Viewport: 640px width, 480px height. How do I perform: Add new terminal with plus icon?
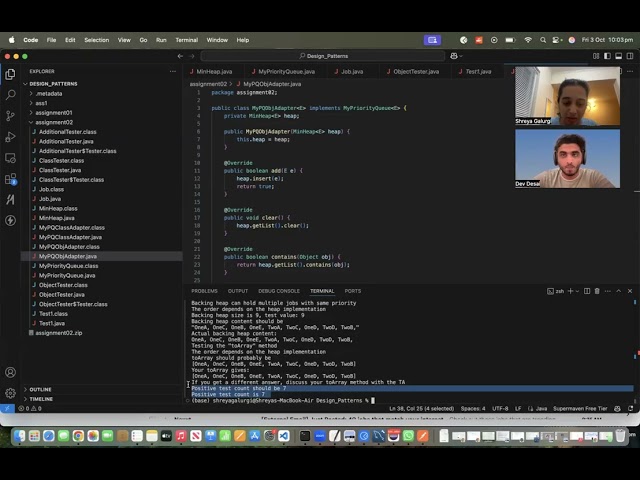570,291
